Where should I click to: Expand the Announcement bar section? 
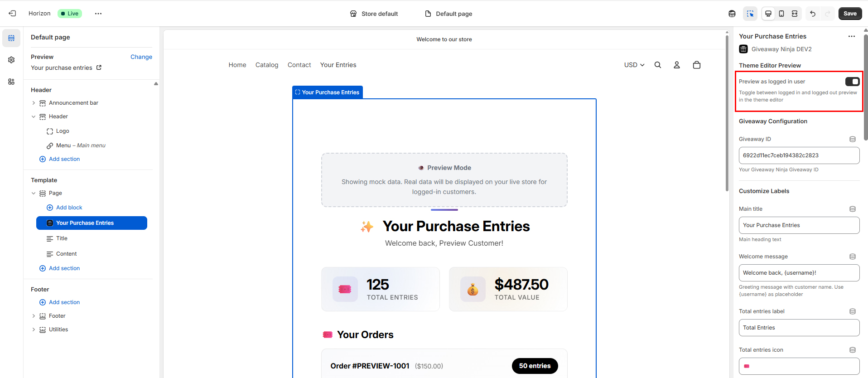click(x=34, y=103)
